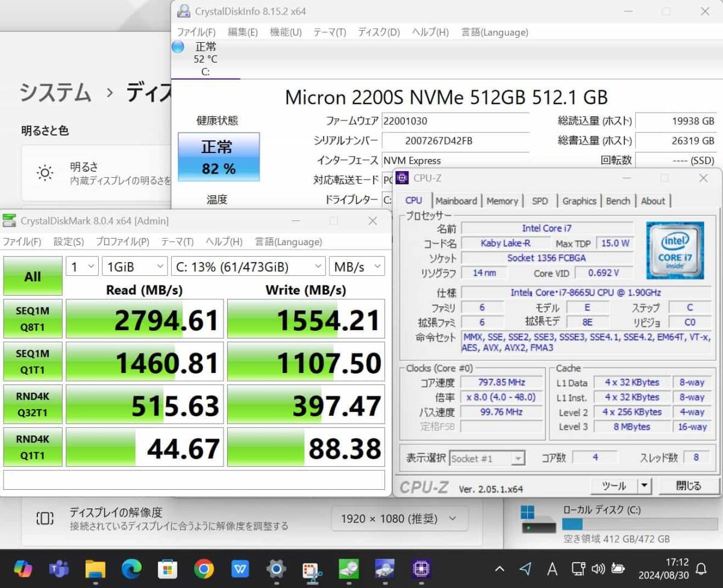
Task: Open the Socket #1 selection dropdown
Action: coord(487,458)
